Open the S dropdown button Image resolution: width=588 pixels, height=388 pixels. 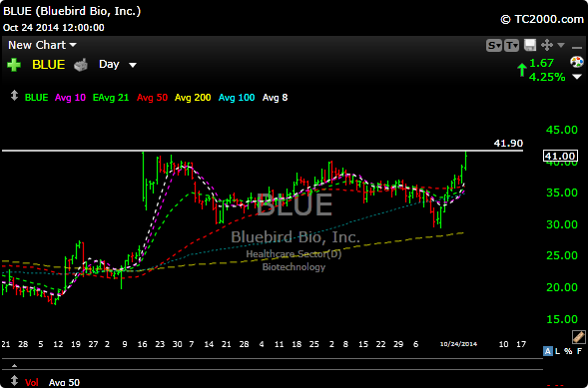(x=494, y=46)
